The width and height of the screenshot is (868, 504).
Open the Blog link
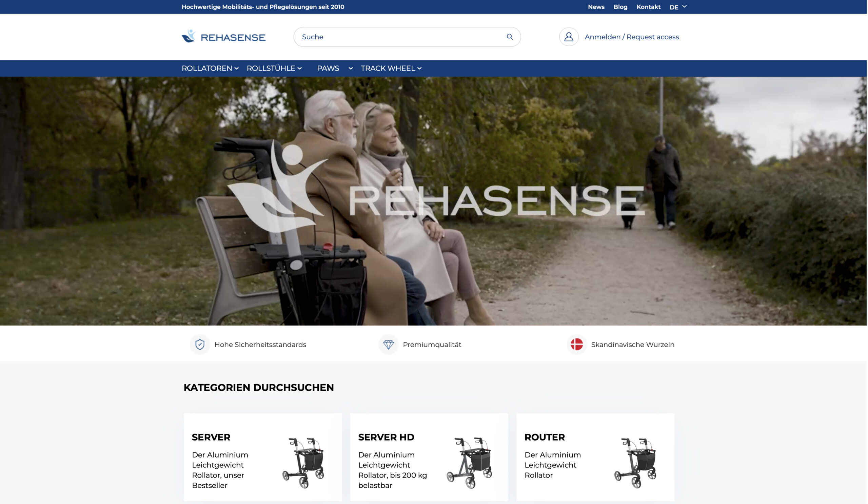(x=620, y=7)
